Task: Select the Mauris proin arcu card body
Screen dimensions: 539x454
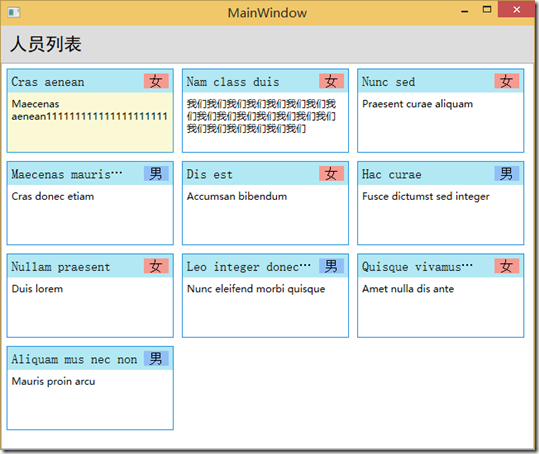Action: [90, 399]
